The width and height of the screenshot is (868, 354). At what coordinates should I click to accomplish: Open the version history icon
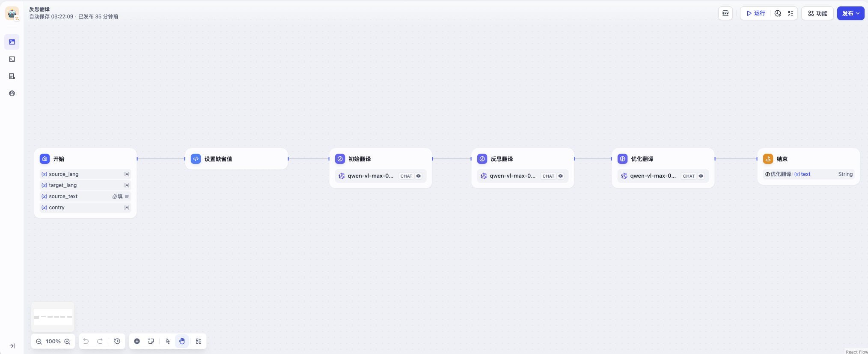pos(117,341)
